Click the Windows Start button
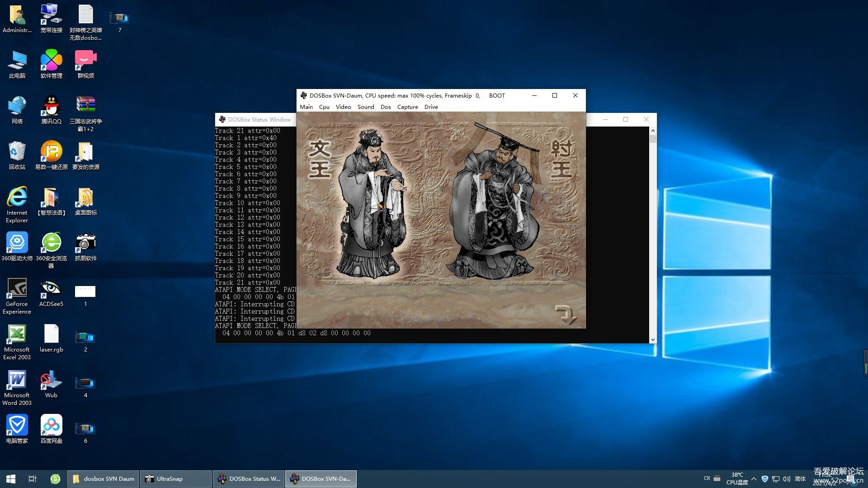 (11, 479)
